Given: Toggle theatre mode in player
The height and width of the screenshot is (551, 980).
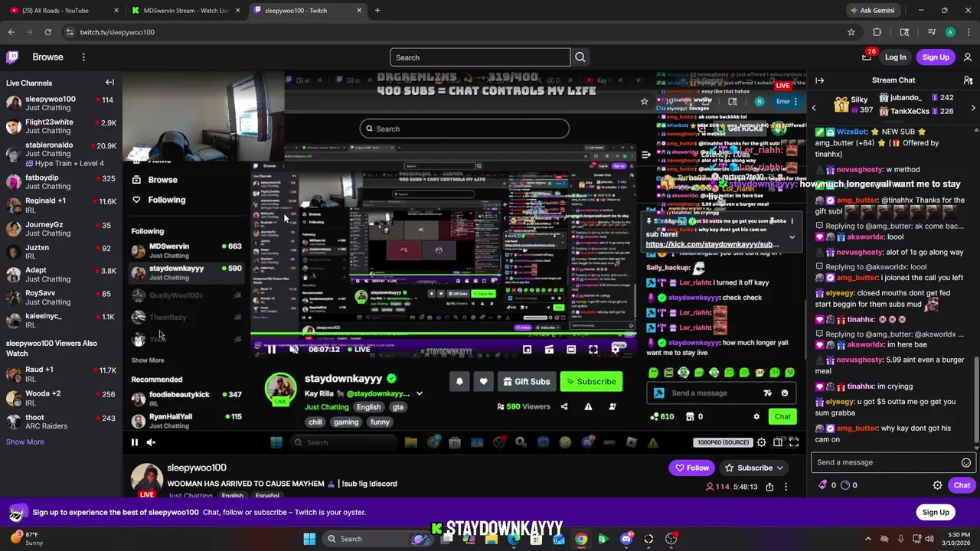Looking at the screenshot, I should [777, 442].
